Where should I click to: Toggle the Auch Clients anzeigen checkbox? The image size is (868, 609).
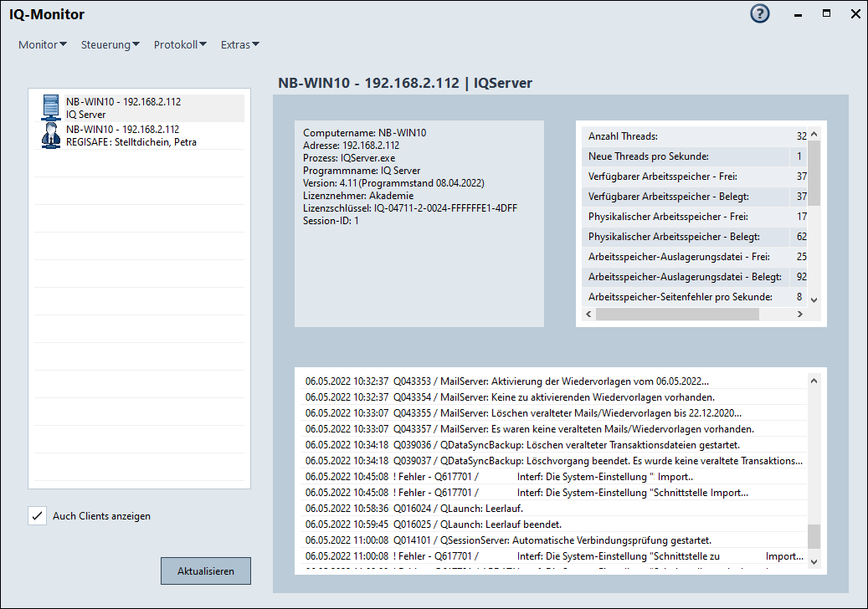coord(37,516)
